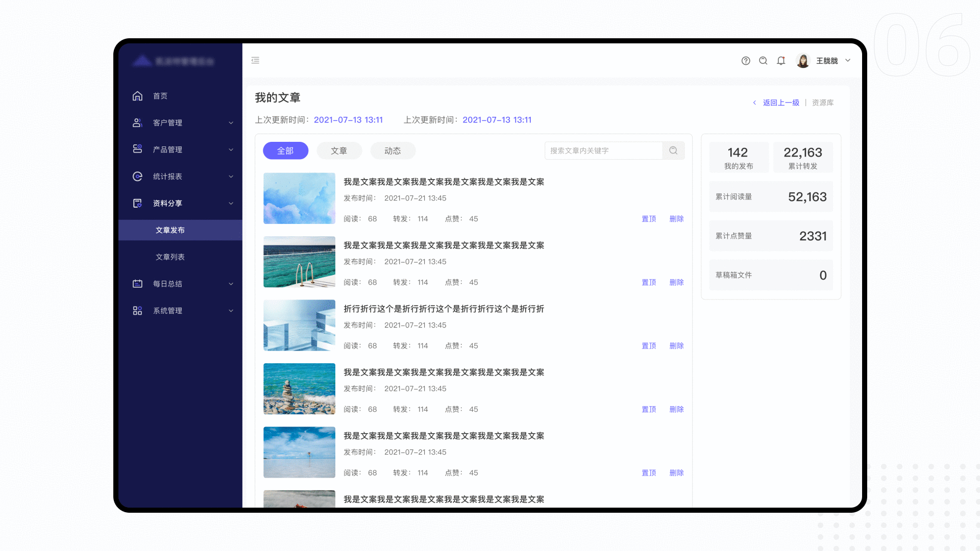The image size is (980, 551).
Task: Expand the 产品管理 menu chevron
Action: 231,149
